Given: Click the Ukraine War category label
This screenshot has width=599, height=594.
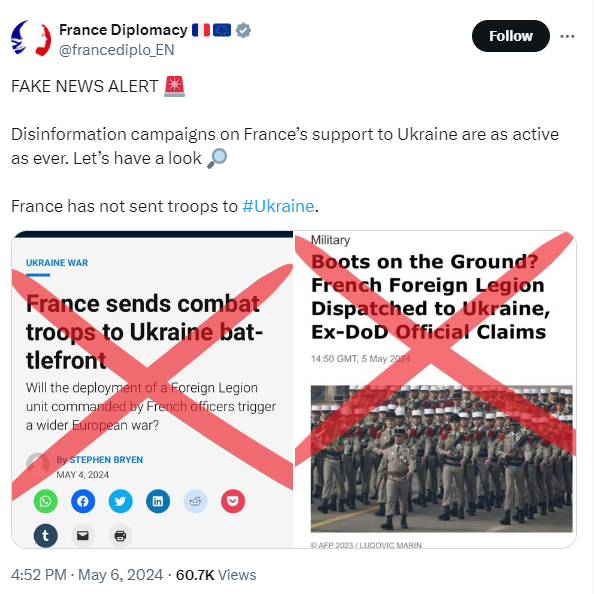Looking at the screenshot, I should click(x=57, y=263).
